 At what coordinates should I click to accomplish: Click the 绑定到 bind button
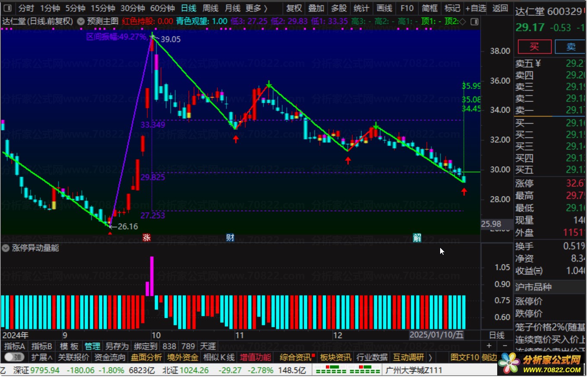145,346
